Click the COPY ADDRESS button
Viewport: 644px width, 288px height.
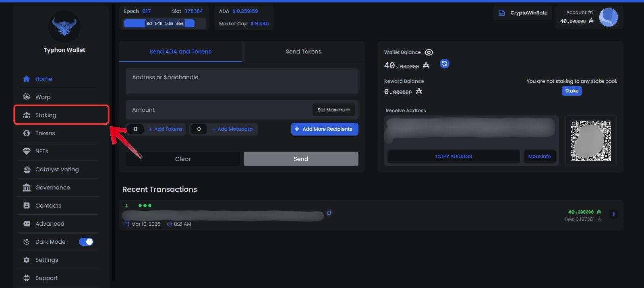pos(453,156)
